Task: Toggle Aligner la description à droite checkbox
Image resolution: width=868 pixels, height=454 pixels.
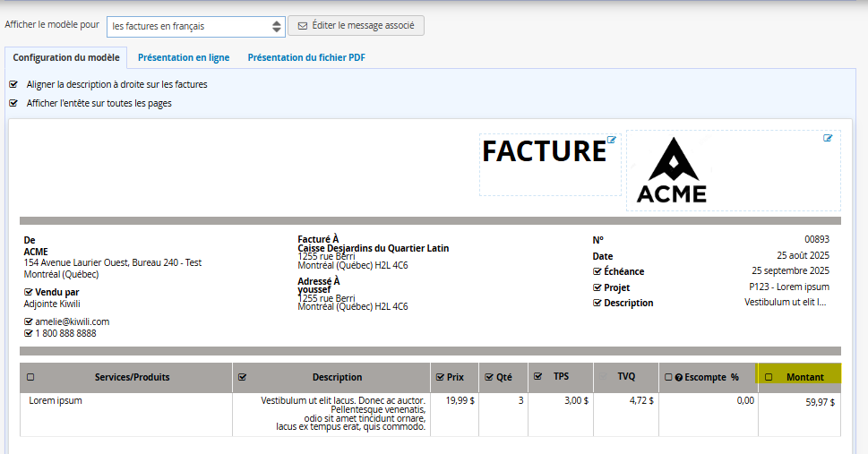Action: tap(13, 85)
